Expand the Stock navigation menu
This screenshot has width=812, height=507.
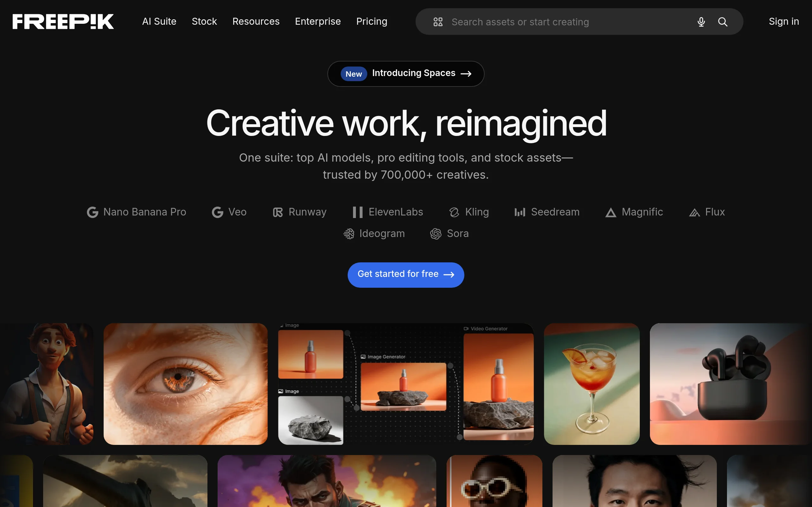[204, 22]
